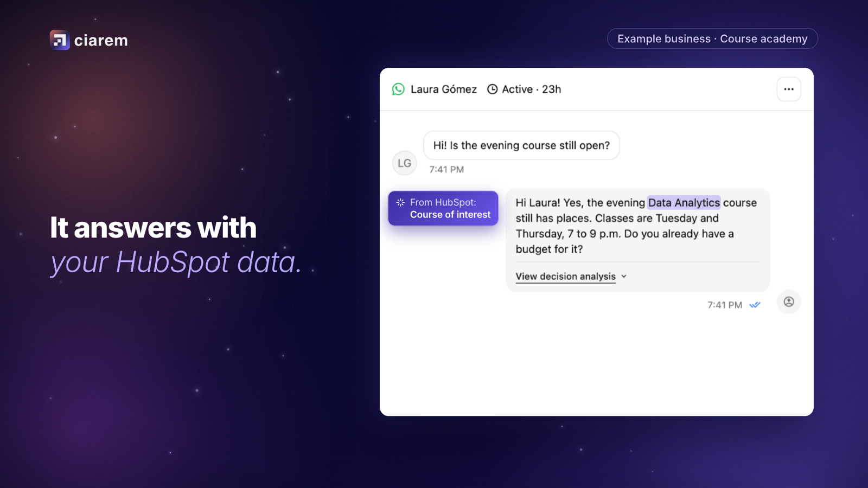Open the three-dots more options menu
The height and width of the screenshot is (488, 868).
[x=789, y=89]
